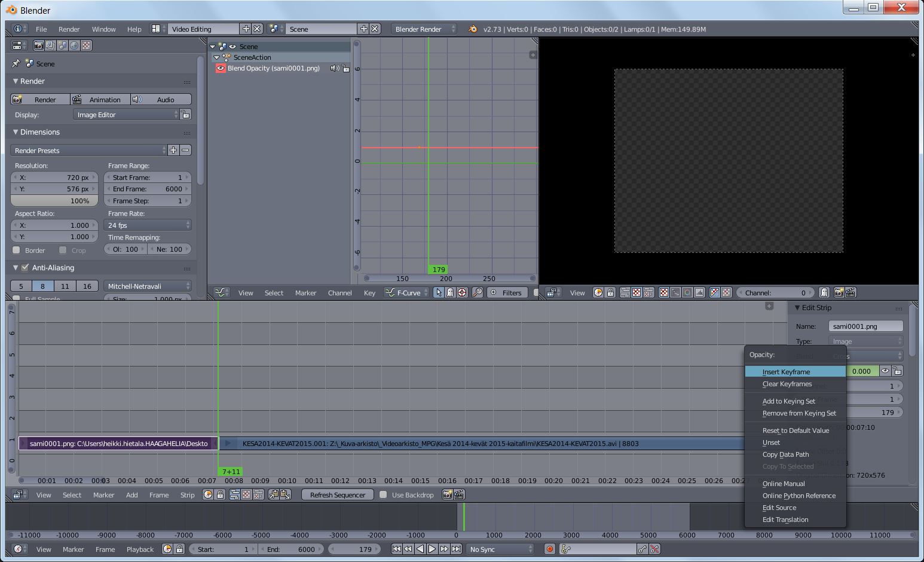Image resolution: width=924 pixels, height=562 pixels.
Task: Click the Refresh Sequencer button
Action: (338, 494)
